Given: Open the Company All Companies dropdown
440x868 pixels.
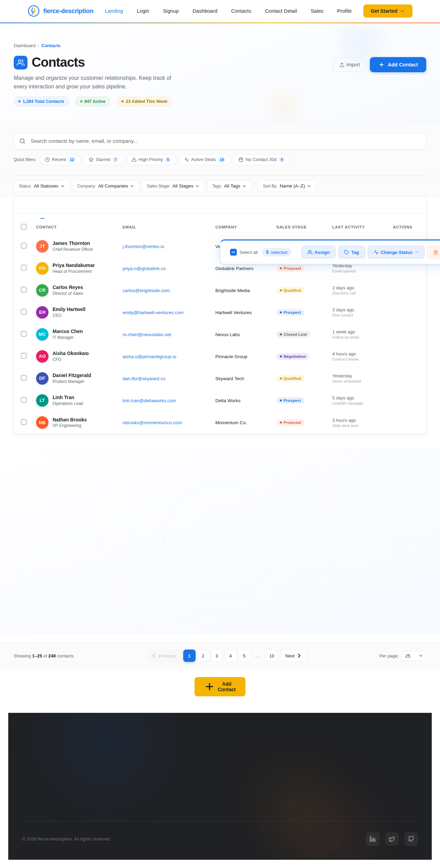Looking at the screenshot, I should point(106,186).
